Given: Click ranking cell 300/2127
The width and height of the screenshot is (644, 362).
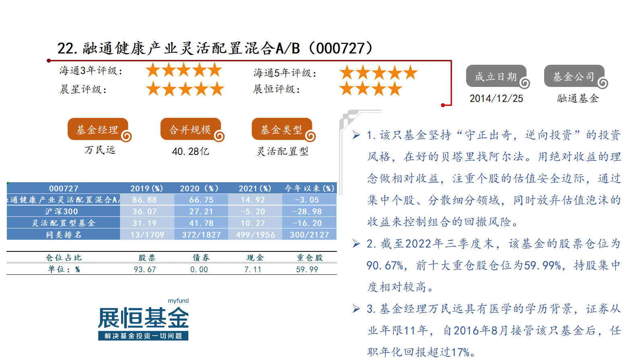Looking at the screenshot, I should pos(310,235).
